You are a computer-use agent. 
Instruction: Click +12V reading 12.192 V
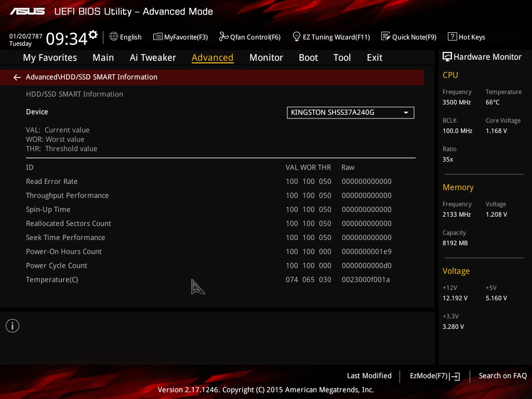455,298
